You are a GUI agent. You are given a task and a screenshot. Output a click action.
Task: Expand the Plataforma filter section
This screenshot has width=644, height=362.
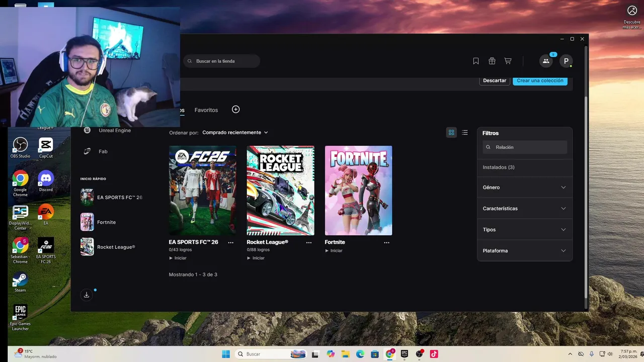pyautogui.click(x=524, y=250)
